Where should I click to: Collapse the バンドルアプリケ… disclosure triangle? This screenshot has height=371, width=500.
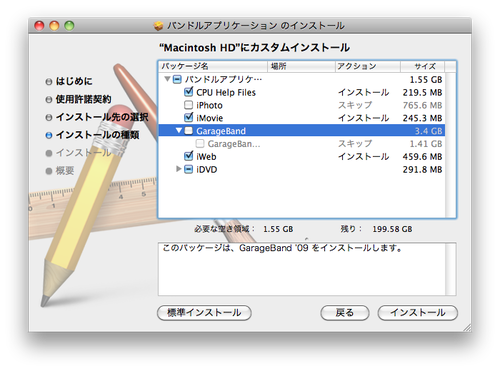[168, 79]
